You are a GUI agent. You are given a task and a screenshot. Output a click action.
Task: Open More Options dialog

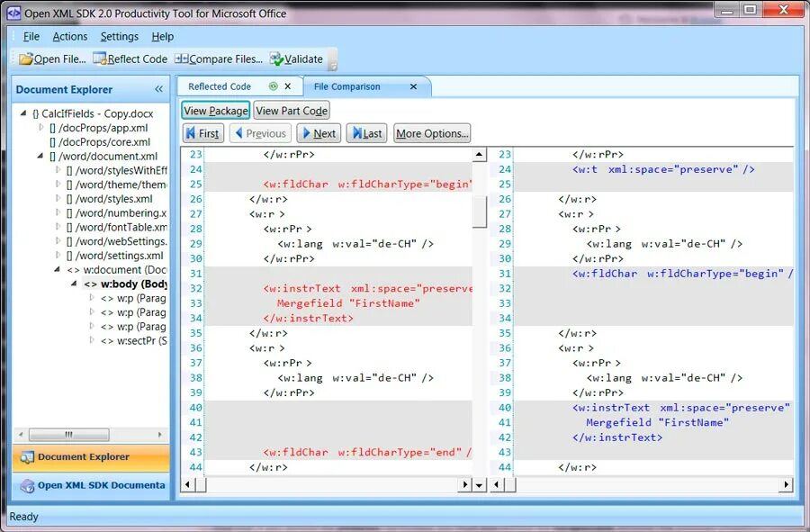(x=432, y=133)
